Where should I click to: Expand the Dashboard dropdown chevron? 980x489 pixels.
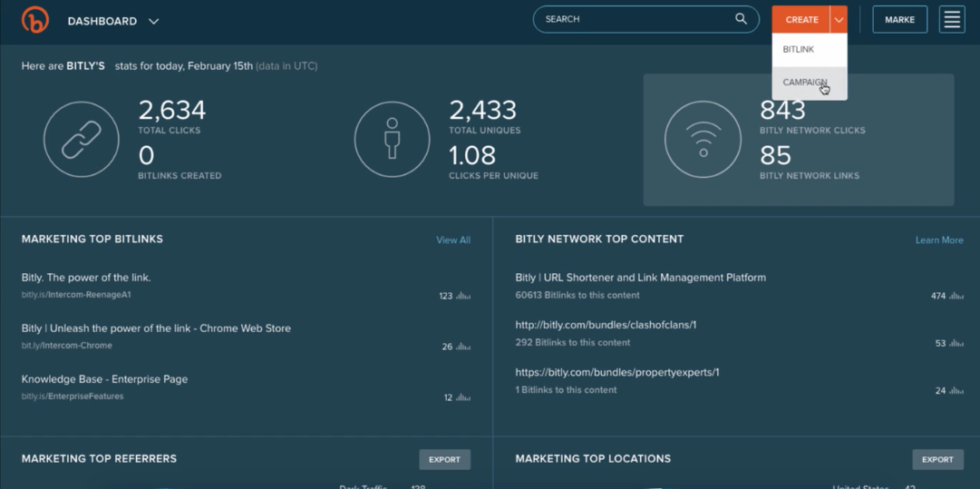click(x=154, y=21)
